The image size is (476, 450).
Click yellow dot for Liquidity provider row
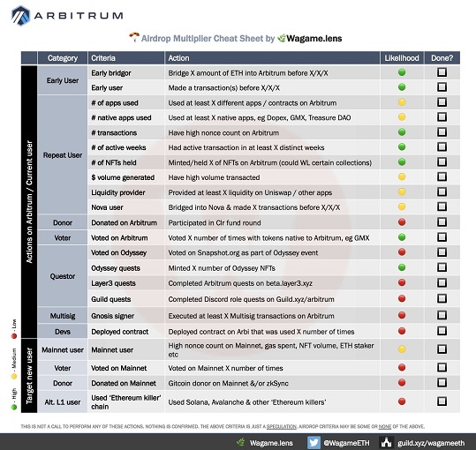tap(402, 192)
